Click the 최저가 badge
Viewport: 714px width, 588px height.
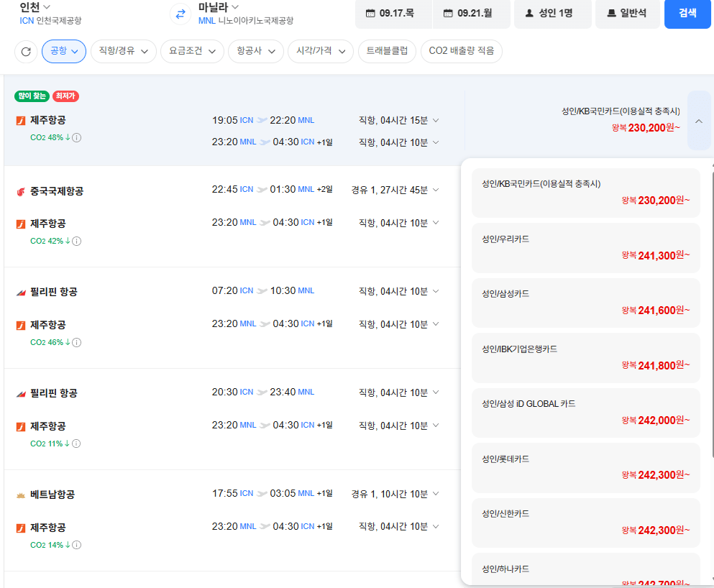click(65, 96)
